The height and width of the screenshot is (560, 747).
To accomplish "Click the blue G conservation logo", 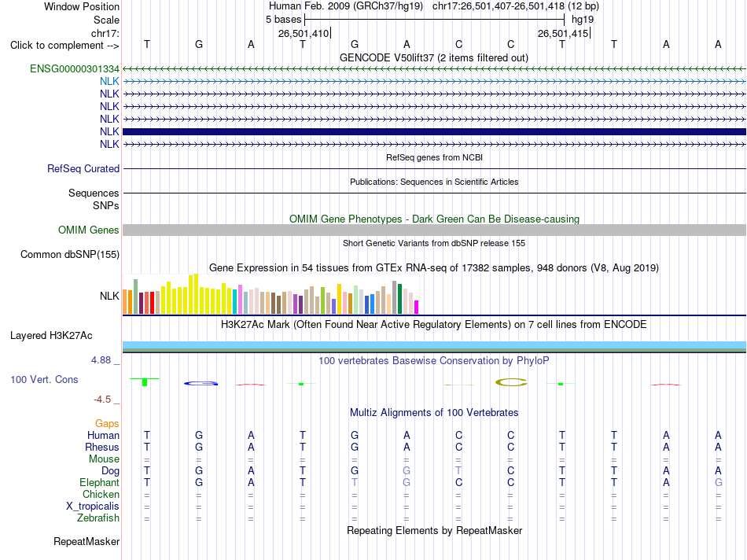I will coord(201,383).
